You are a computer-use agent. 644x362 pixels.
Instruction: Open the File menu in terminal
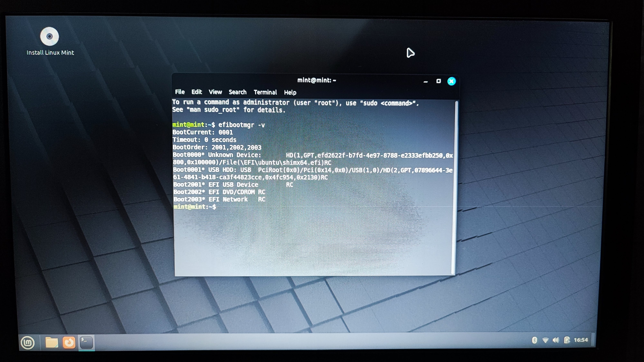tap(180, 92)
